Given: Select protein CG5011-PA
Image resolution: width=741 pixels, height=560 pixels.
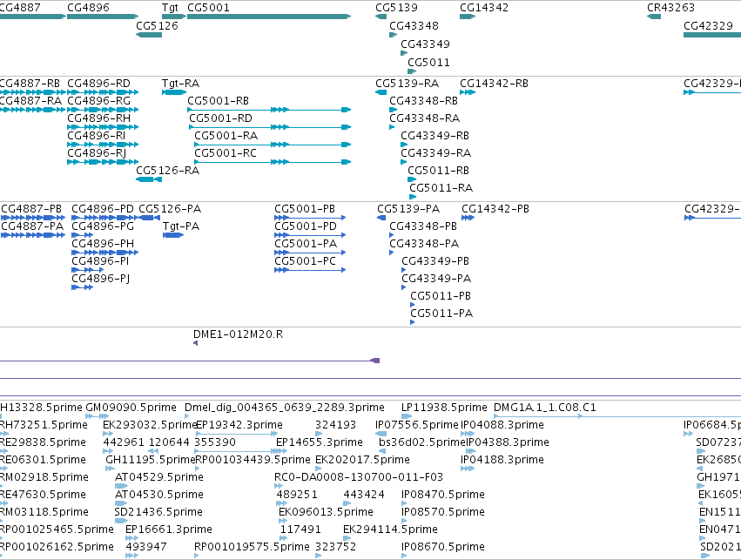Looking at the screenshot, I should point(441,314).
